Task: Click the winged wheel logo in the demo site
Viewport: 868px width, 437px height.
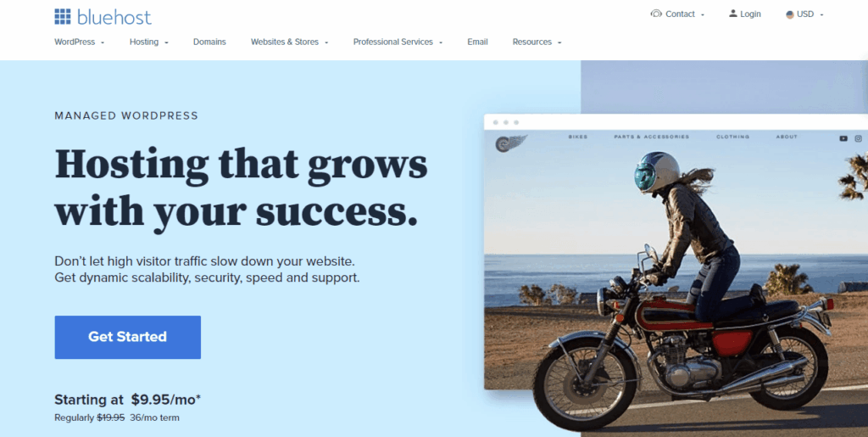Action: [510, 143]
